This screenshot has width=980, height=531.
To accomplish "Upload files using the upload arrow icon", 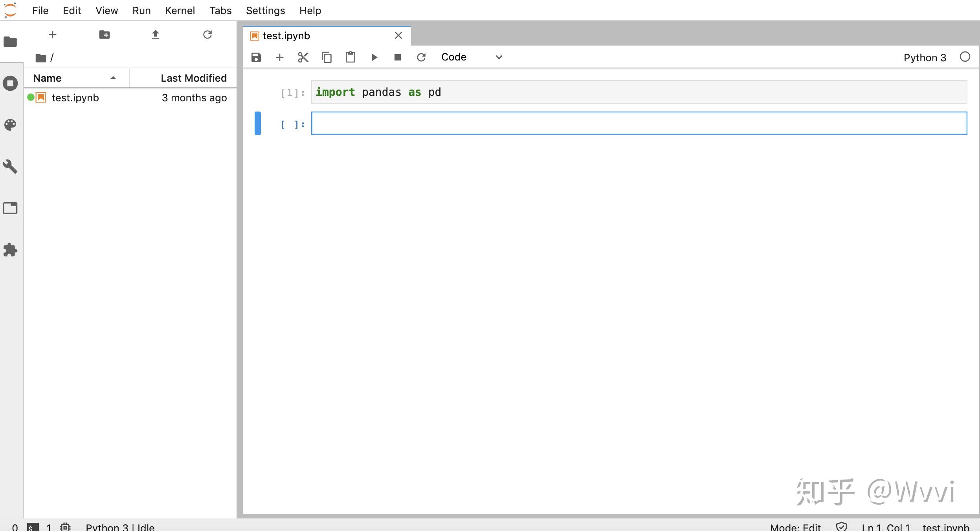I will tap(156, 35).
